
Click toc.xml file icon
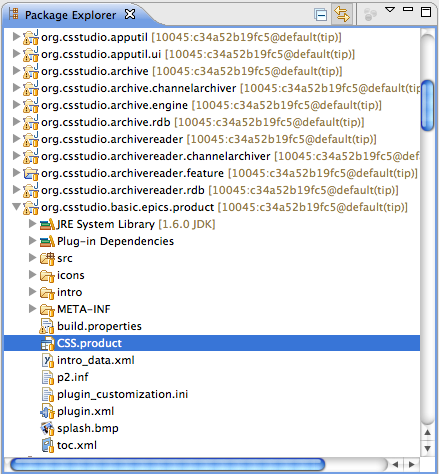pyautogui.click(x=48, y=446)
